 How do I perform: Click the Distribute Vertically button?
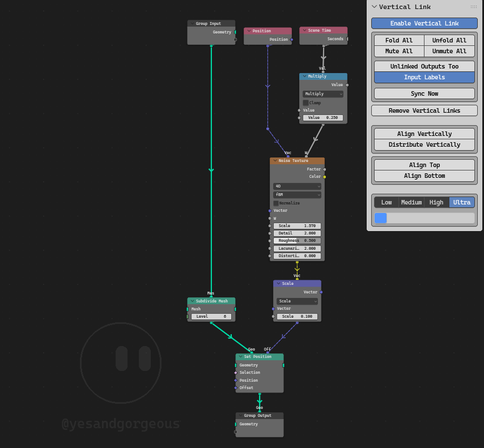click(424, 144)
